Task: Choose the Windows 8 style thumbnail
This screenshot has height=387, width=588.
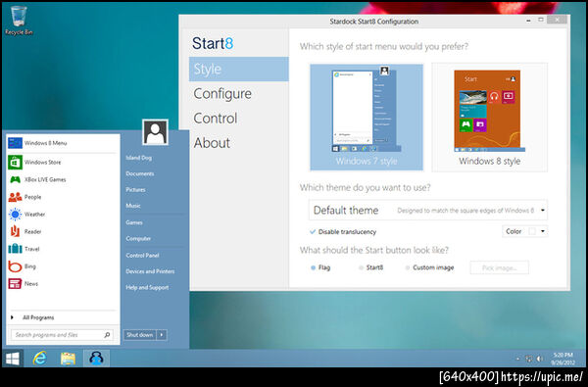Action: pos(489,118)
